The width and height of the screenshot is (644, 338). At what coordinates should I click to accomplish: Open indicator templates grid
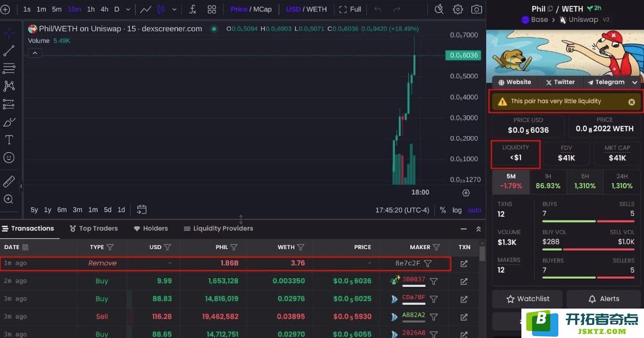[x=212, y=9]
